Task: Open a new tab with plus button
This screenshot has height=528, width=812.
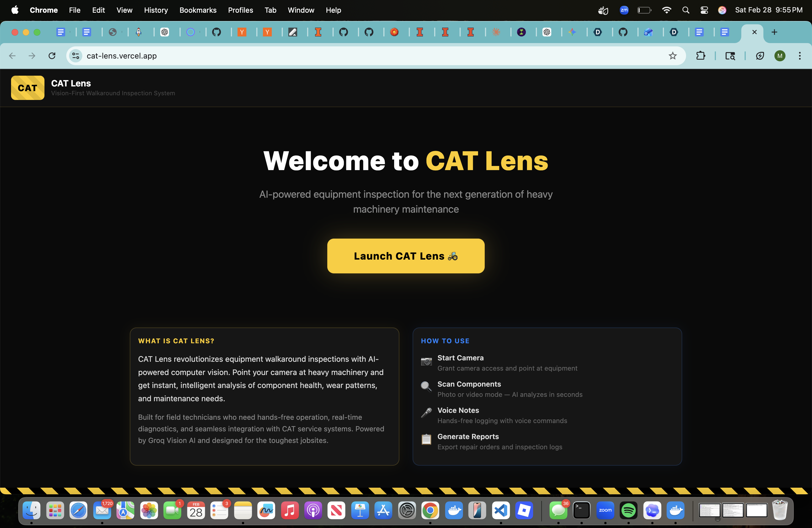Action: pyautogui.click(x=774, y=32)
